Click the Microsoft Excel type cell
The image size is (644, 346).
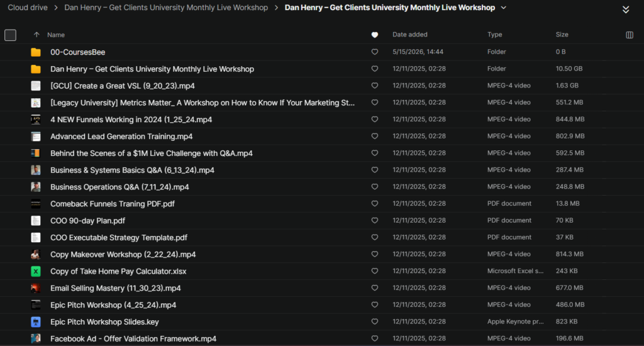click(515, 271)
